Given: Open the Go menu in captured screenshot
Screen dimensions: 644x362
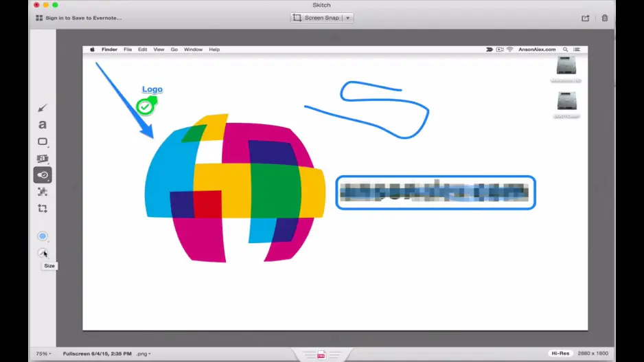Looking at the screenshot, I should (x=174, y=49).
